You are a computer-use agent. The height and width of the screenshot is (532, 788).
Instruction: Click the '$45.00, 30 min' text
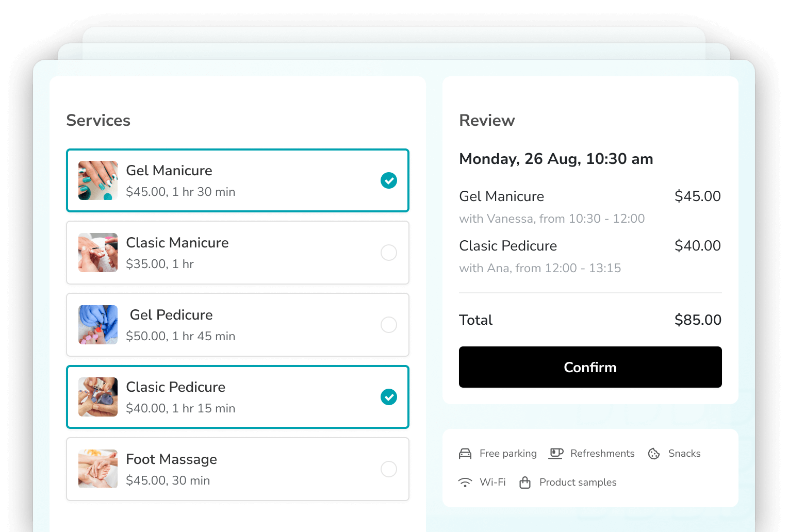coord(168,480)
